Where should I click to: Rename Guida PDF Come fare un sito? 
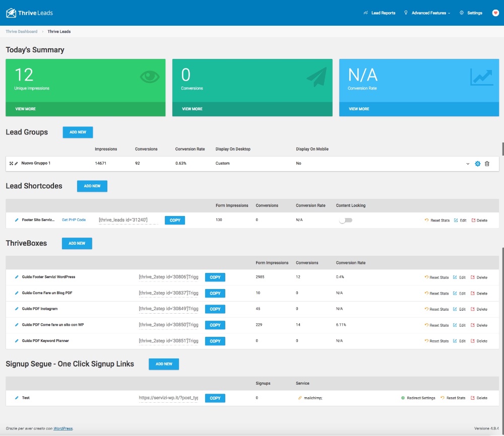pyautogui.click(x=17, y=325)
